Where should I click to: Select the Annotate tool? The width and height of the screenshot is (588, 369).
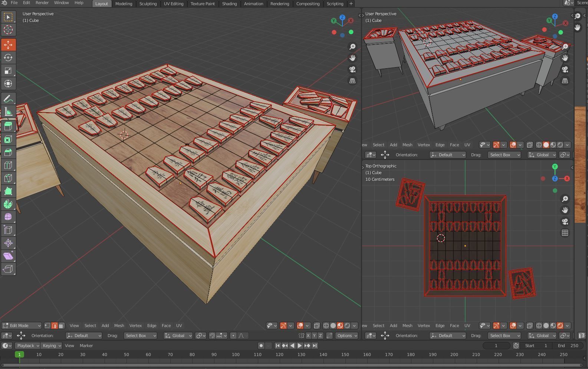[8, 99]
